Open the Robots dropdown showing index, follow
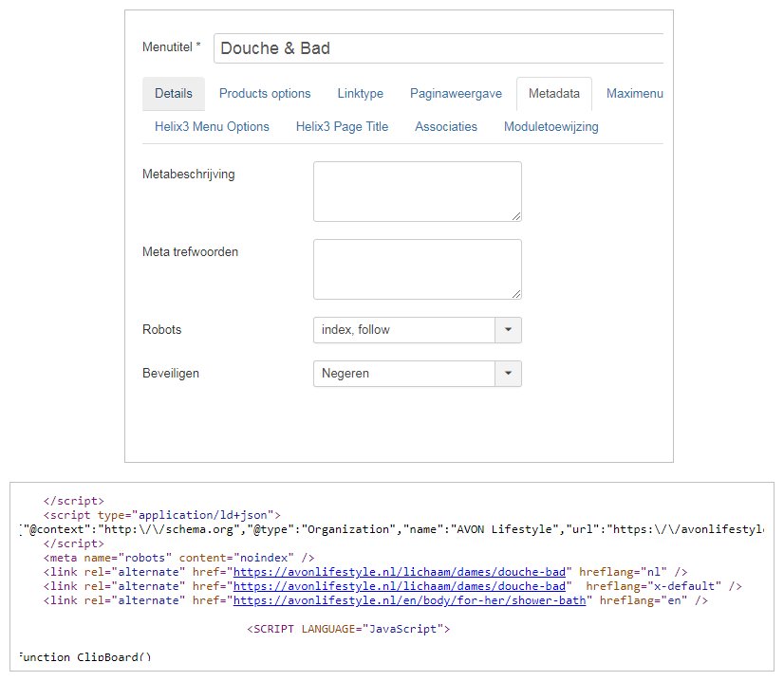 (418, 330)
